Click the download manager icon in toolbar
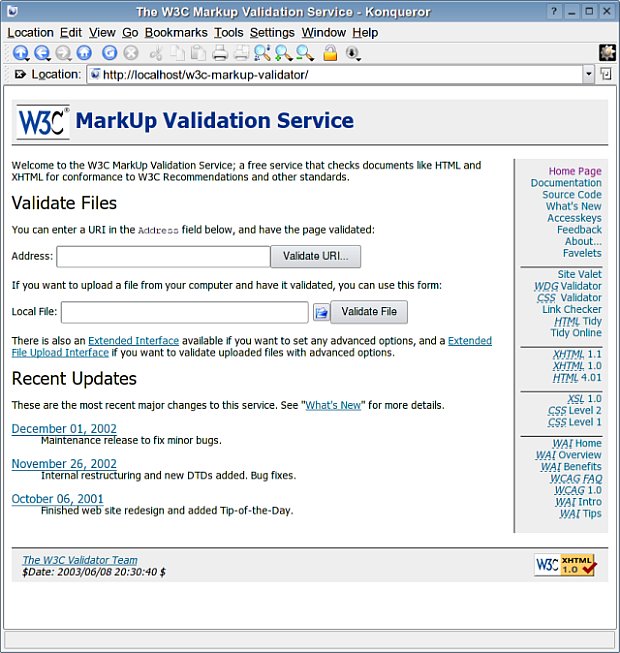This screenshot has height=653, width=620. pyautogui.click(x=353, y=53)
